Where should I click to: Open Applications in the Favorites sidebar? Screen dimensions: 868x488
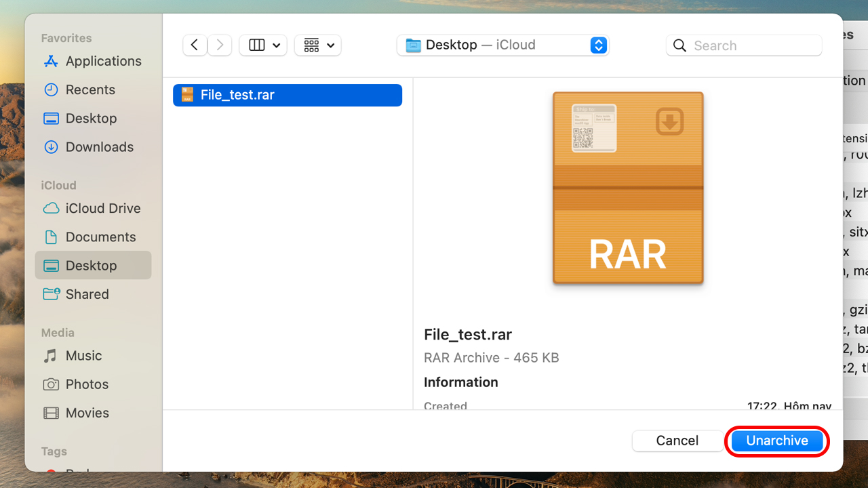(93, 61)
